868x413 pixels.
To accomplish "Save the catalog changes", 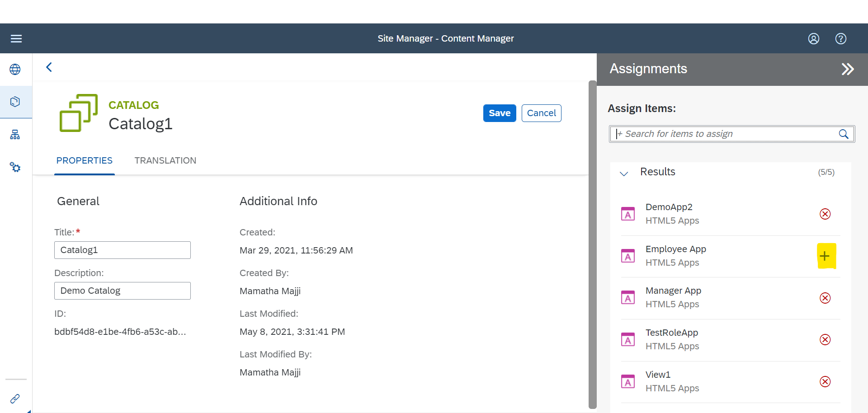I will point(500,113).
